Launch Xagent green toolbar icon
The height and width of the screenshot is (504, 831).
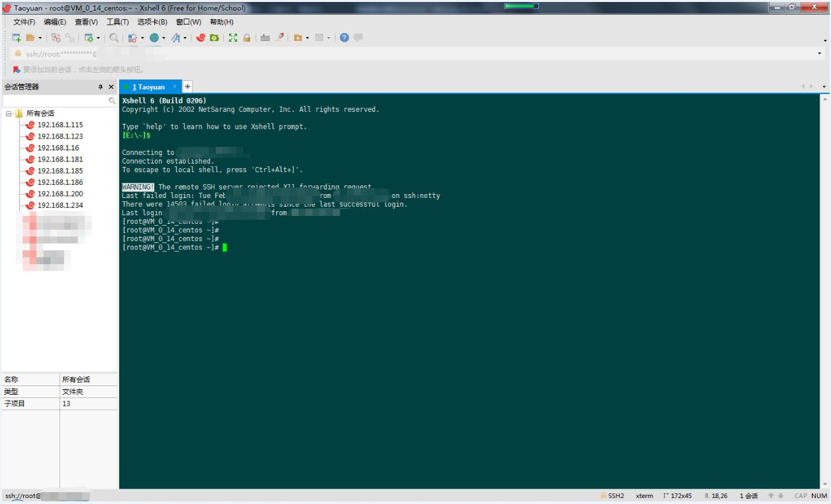(x=215, y=38)
